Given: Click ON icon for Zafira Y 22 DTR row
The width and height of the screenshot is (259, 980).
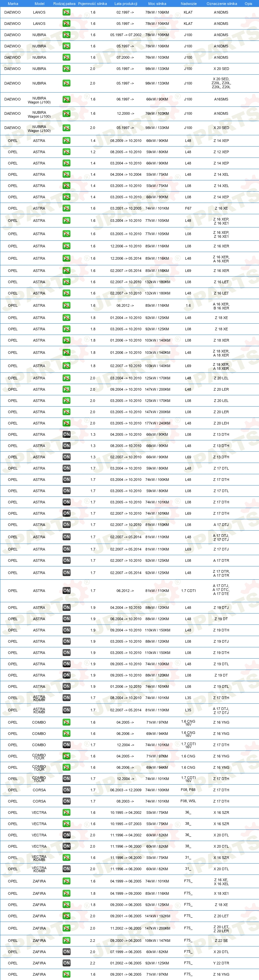Looking at the screenshot, I should point(67,963).
